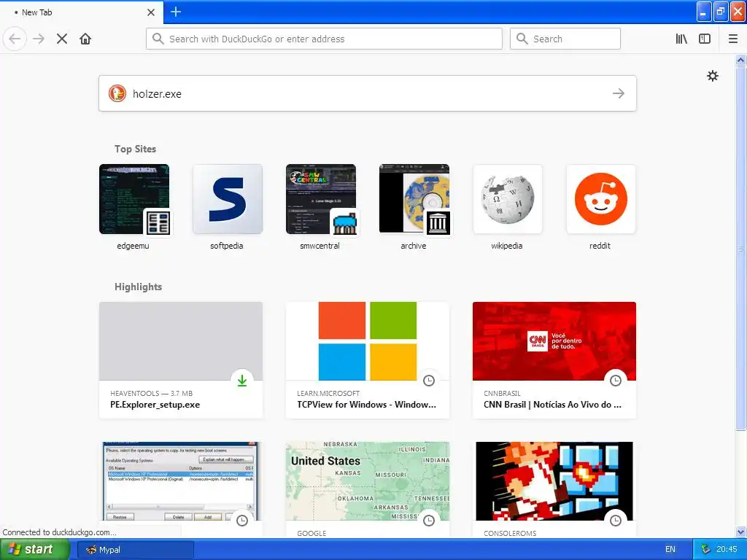The height and width of the screenshot is (560, 747).
Task: Open the Library toolbar icon
Action: point(681,39)
